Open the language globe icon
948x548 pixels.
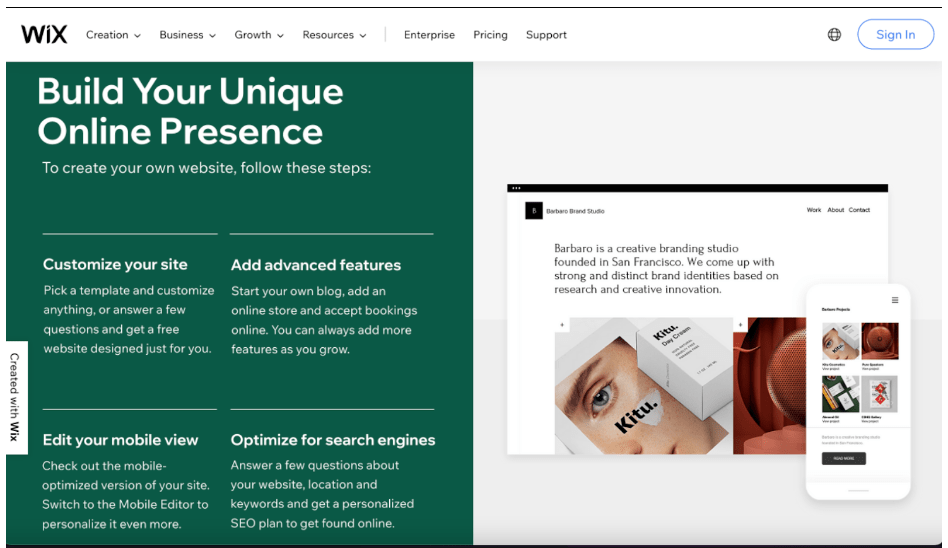[x=834, y=34]
